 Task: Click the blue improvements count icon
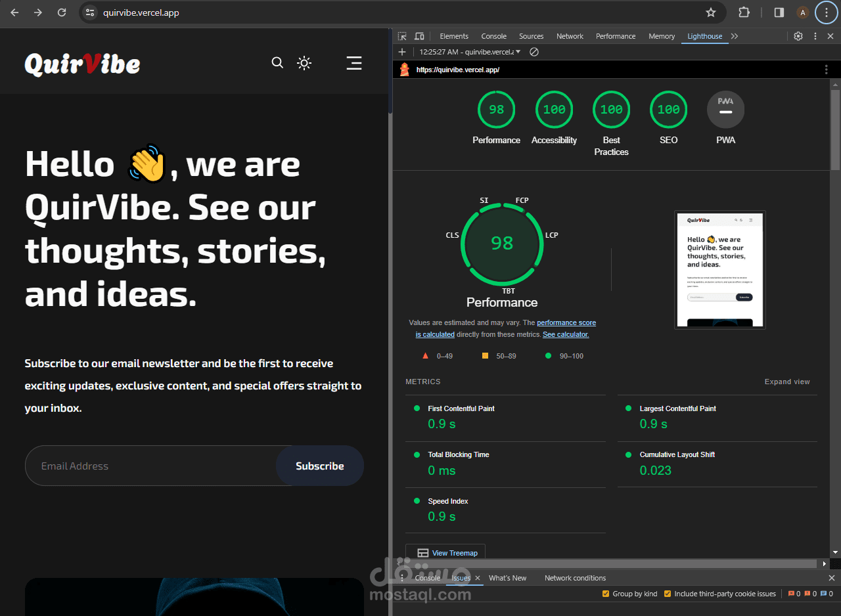827,594
